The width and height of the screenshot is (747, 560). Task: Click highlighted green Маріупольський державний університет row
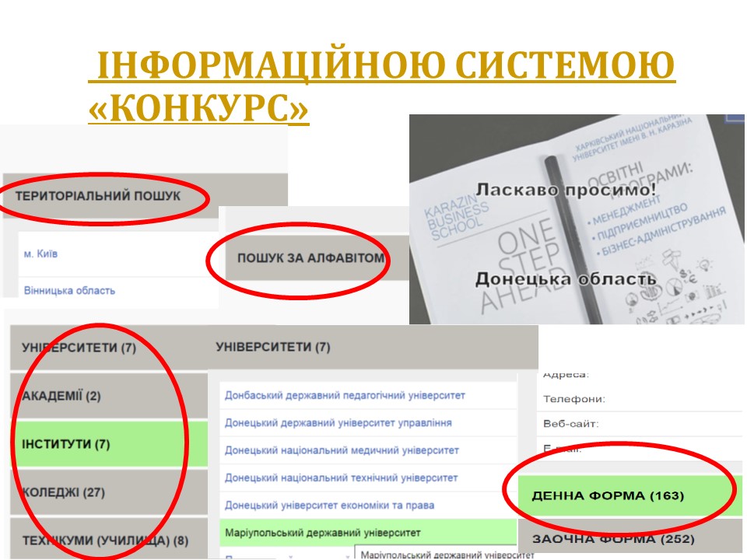(322, 533)
